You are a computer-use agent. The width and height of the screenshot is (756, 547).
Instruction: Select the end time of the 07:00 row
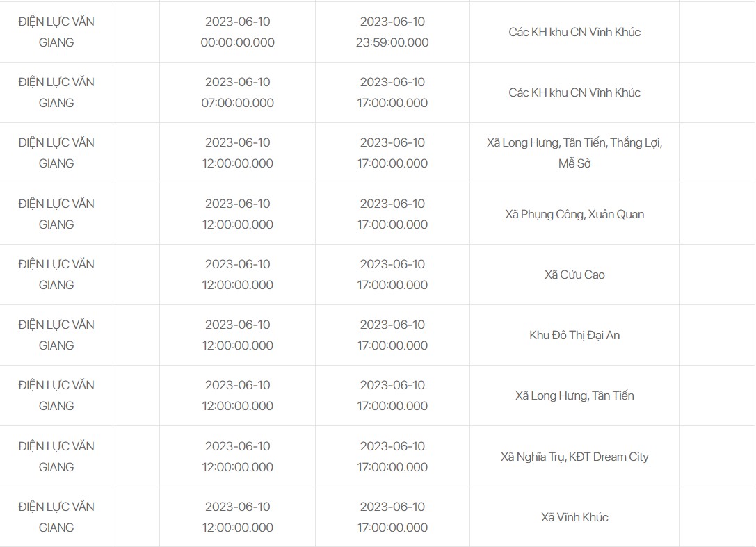[x=392, y=92]
